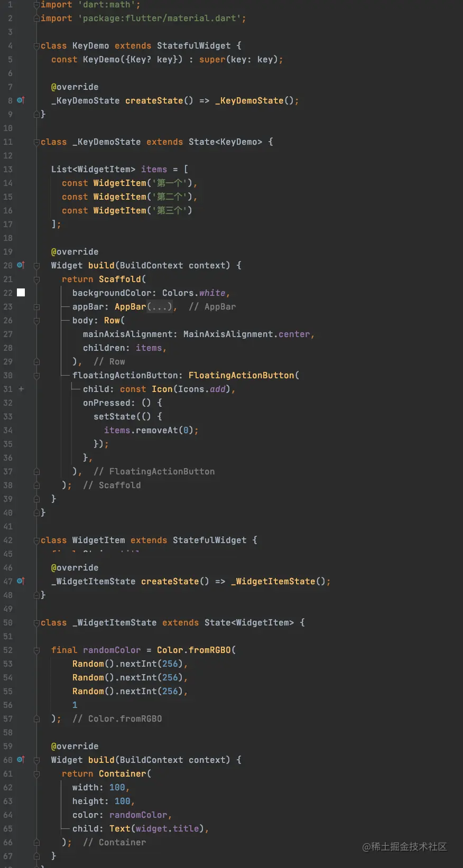Click color: randomColor on line 64

(119, 815)
